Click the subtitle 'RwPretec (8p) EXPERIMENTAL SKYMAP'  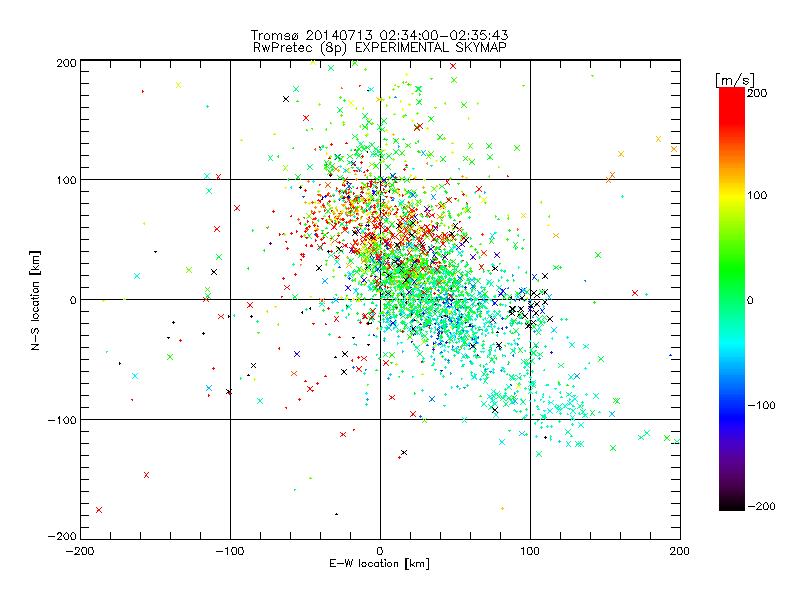pyautogui.click(x=380, y=48)
